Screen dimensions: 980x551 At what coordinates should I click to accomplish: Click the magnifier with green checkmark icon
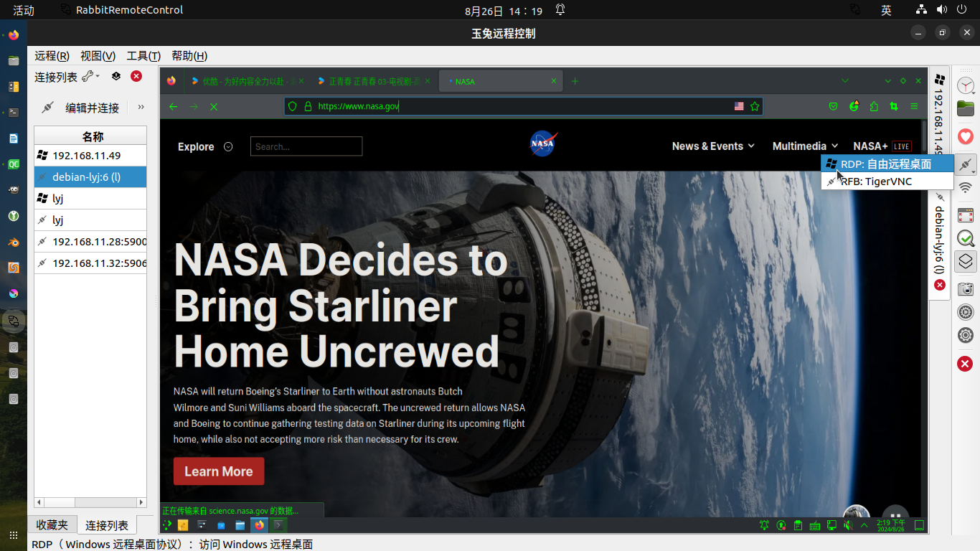tap(966, 238)
